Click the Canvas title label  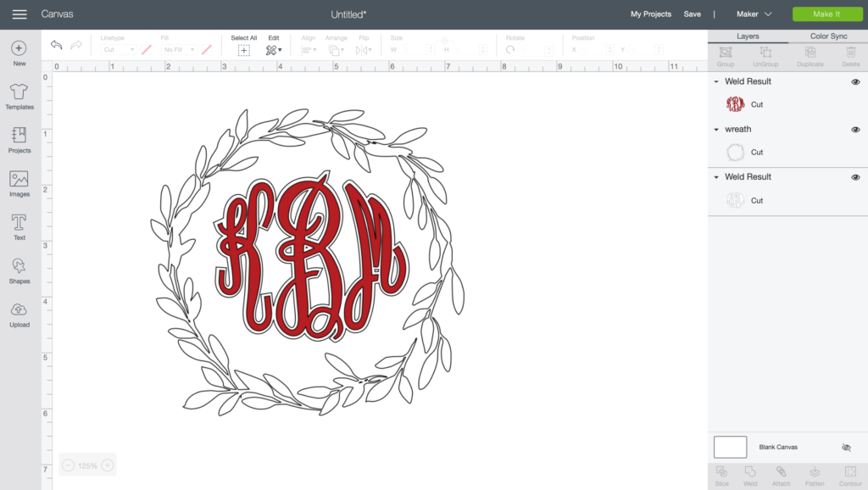(x=57, y=14)
